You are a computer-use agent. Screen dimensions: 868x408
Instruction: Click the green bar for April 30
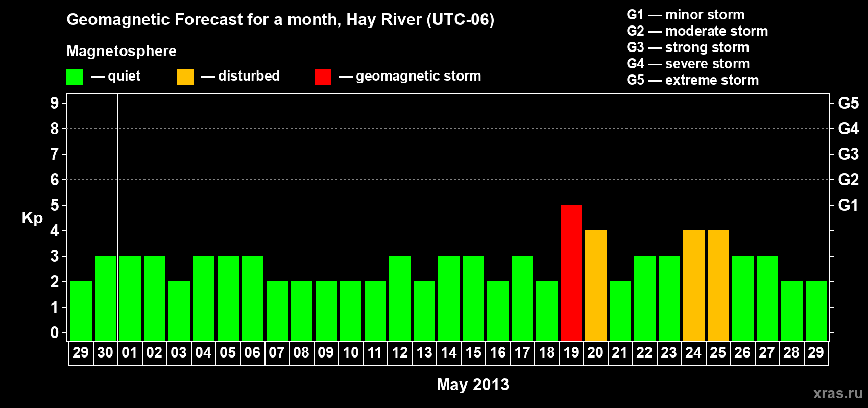(106, 298)
